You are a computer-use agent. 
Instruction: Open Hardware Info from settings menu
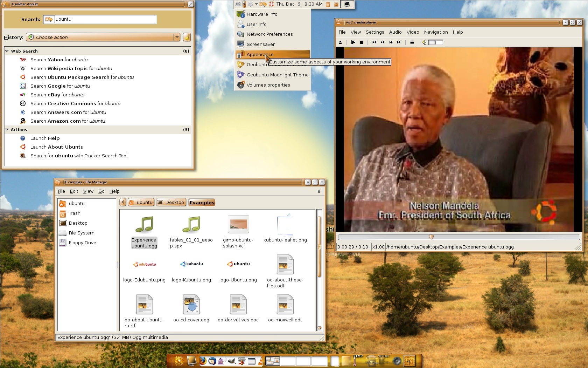[x=273, y=14]
